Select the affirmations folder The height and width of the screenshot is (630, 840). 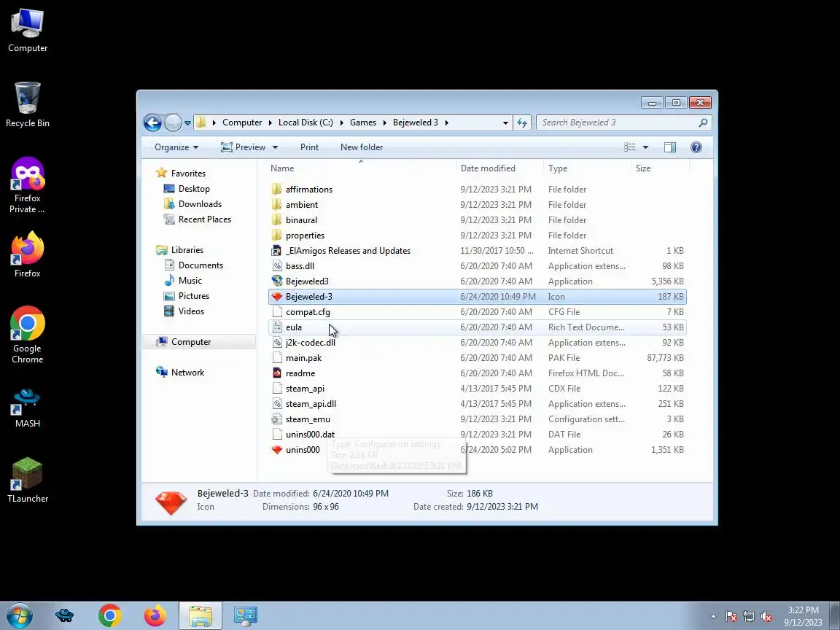(478, 190)
